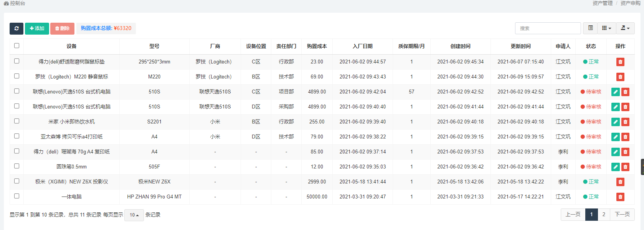Select checkbox for 米家 小米即热饮水机 row
This screenshot has height=230, width=644.
point(17,121)
